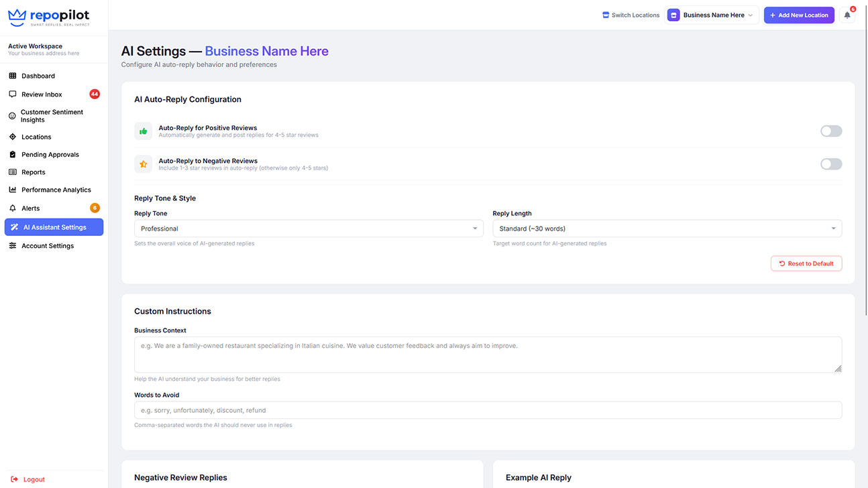
Task: Click the Active Workspace label
Action: 35,46
